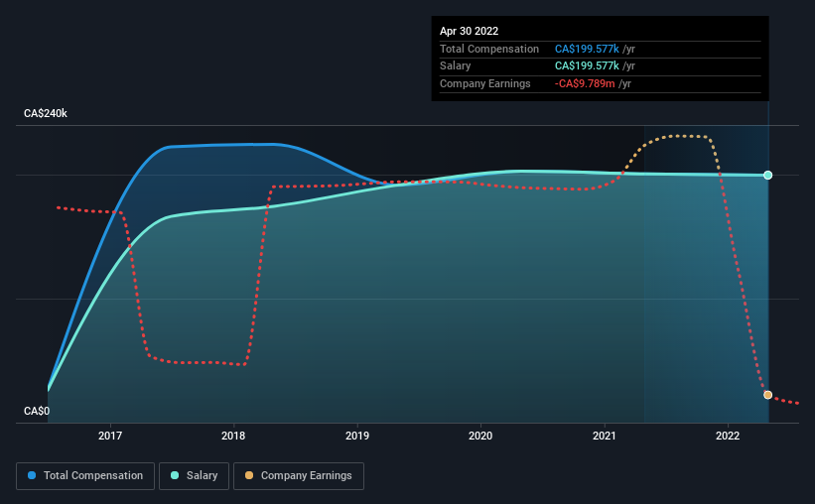
Task: Click the 2018 x-axis label
Action: pos(233,436)
